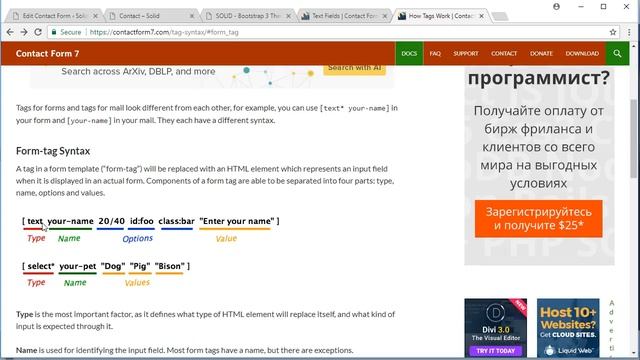This screenshot has width=640, height=360.
Task: Close the How Tags Work tab
Action: click(481, 16)
